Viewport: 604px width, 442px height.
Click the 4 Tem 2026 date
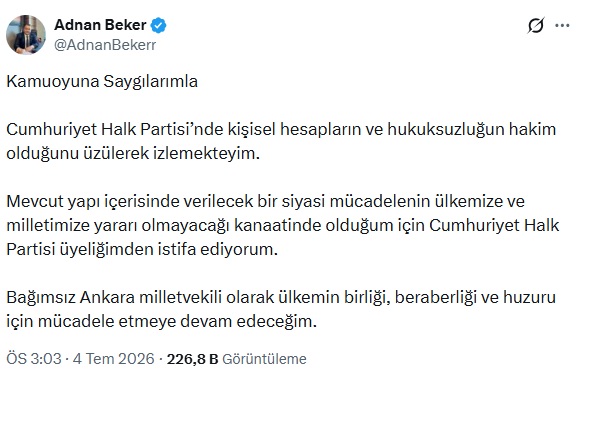(x=114, y=359)
